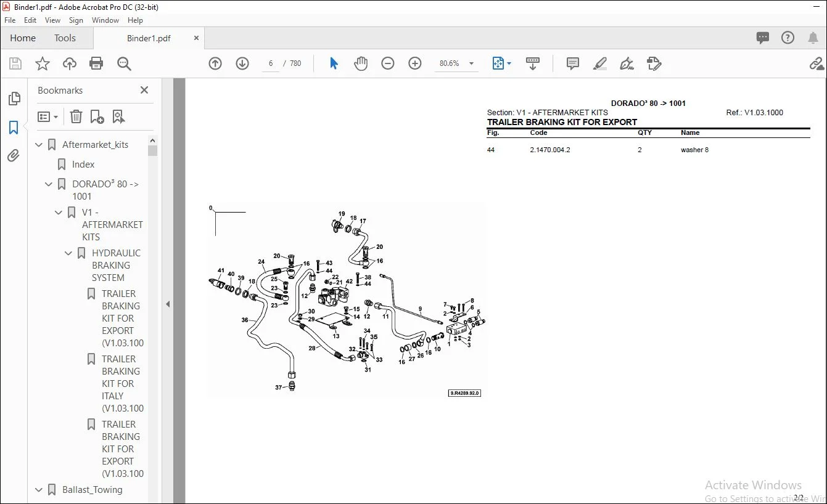This screenshot has height=504, width=827.
Task: Open the page thumbnails panel
Action: (x=14, y=99)
